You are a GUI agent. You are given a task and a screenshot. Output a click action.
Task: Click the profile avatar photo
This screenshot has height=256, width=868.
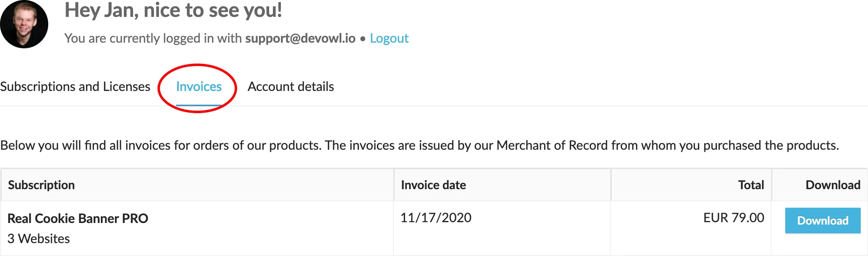coord(24,24)
